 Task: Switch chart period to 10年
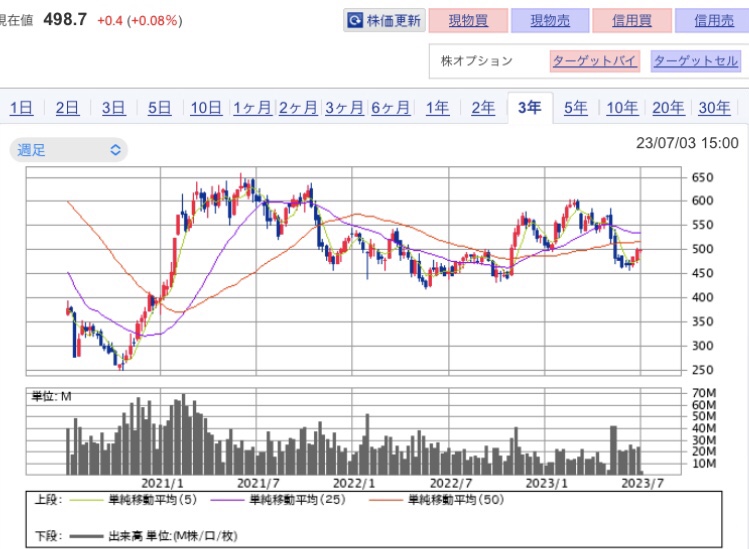click(x=622, y=108)
